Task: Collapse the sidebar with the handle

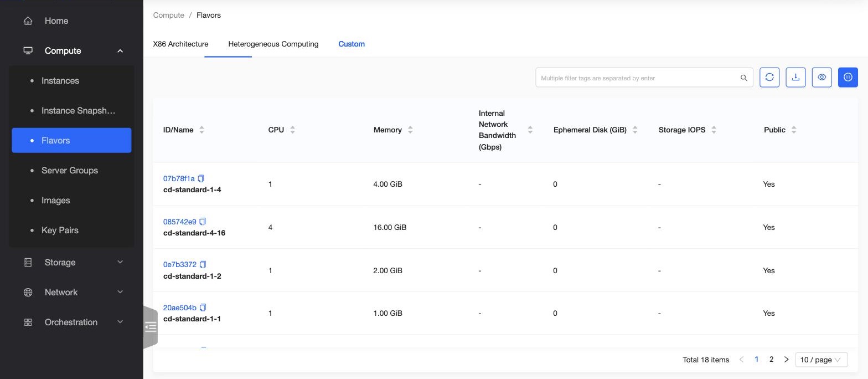Action: [x=150, y=327]
